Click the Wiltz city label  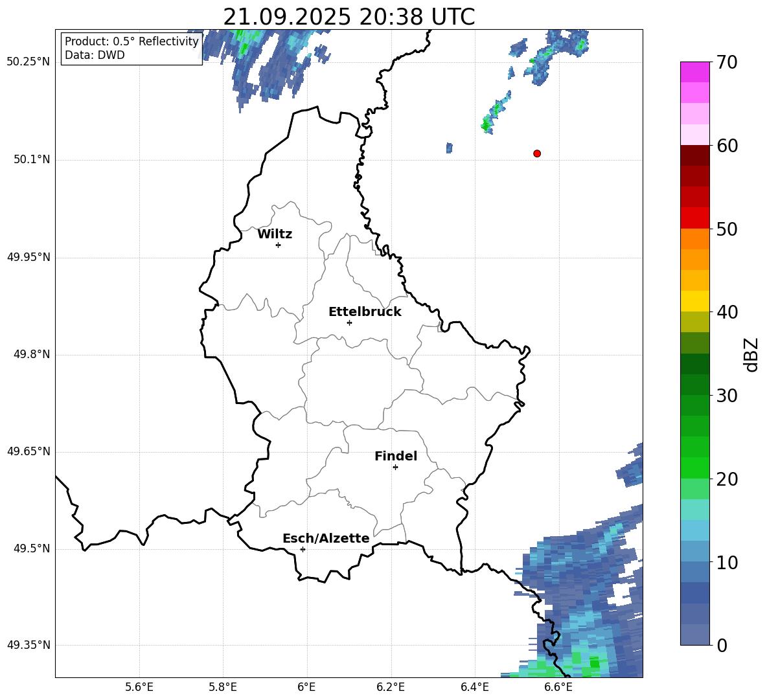275,234
